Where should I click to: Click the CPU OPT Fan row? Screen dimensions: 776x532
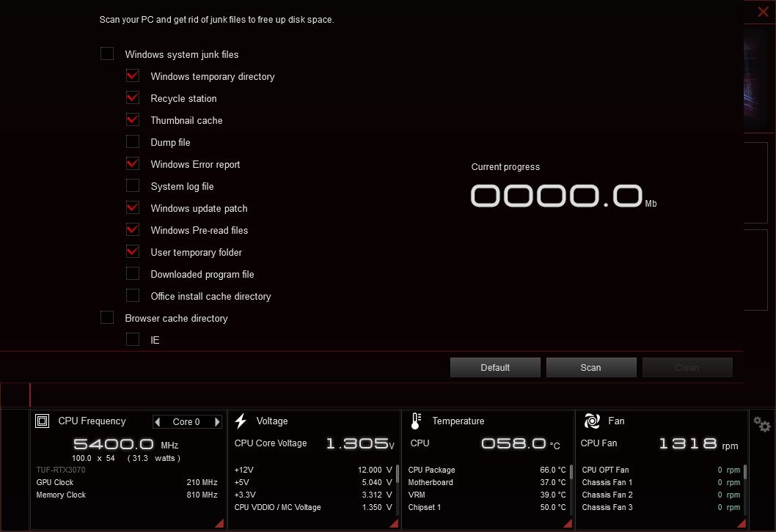point(661,470)
